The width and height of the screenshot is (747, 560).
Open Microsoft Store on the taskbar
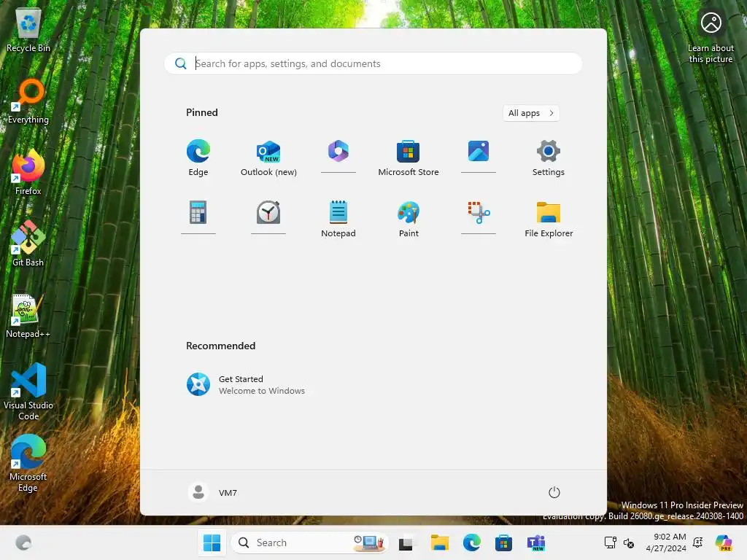tap(503, 542)
